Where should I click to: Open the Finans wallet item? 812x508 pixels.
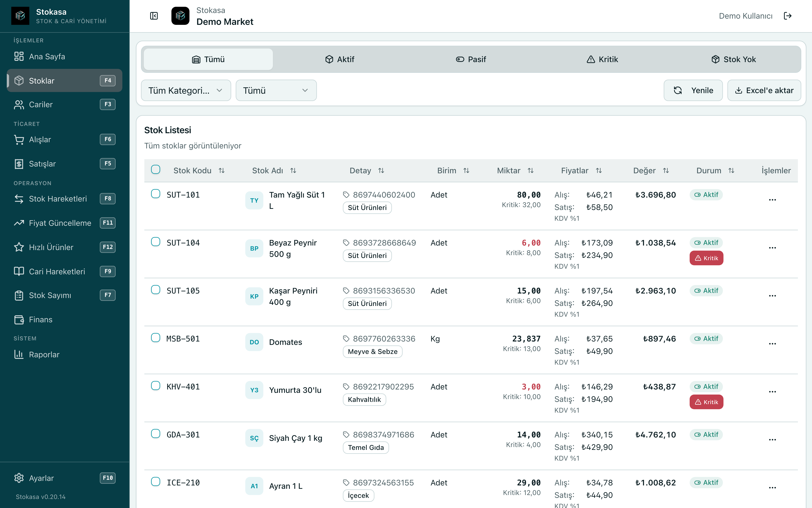click(64, 319)
